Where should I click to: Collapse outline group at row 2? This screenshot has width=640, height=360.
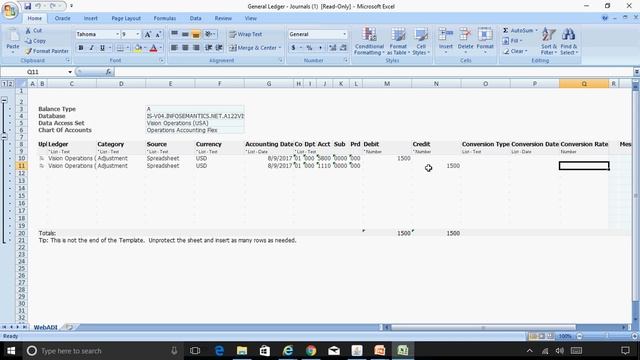4,100
